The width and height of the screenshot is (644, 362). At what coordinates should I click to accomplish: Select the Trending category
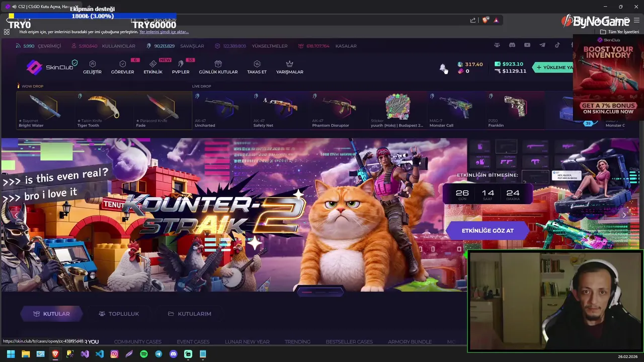click(297, 342)
